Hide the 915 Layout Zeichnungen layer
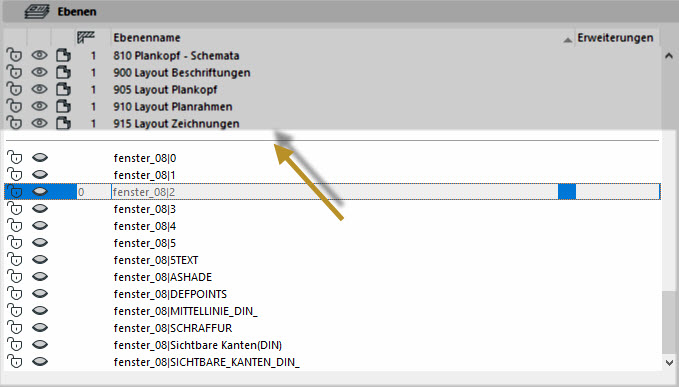Screen dimensions: 679x387 (x=39, y=123)
